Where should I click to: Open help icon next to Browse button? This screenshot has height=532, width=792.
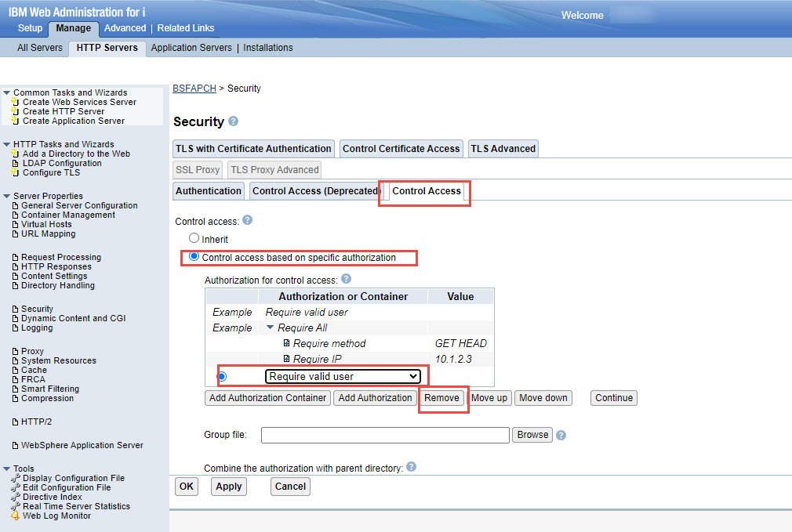(x=561, y=435)
